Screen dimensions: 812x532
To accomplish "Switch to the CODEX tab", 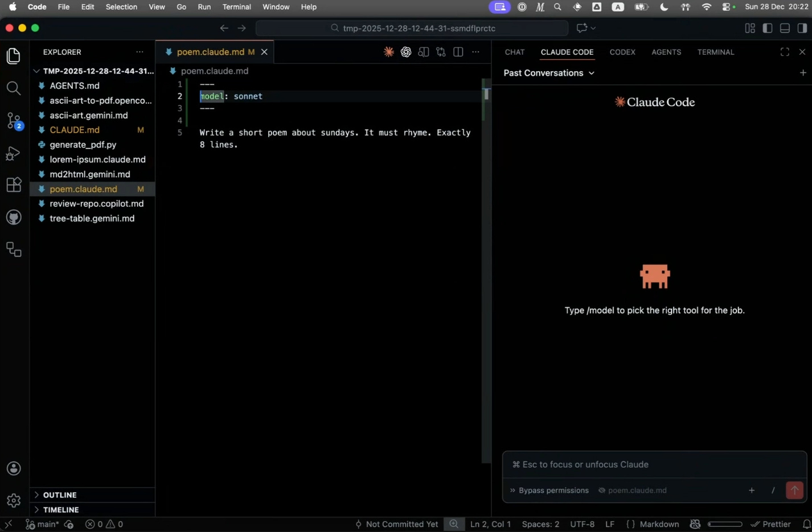I will (x=622, y=52).
